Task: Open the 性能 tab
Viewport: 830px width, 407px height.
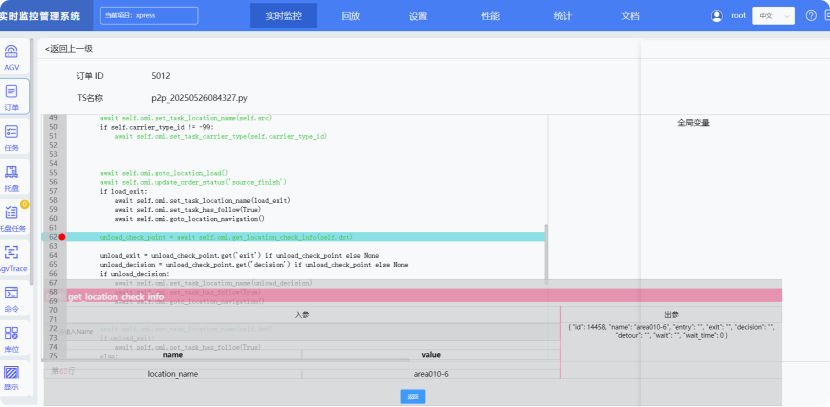Action: 490,16
